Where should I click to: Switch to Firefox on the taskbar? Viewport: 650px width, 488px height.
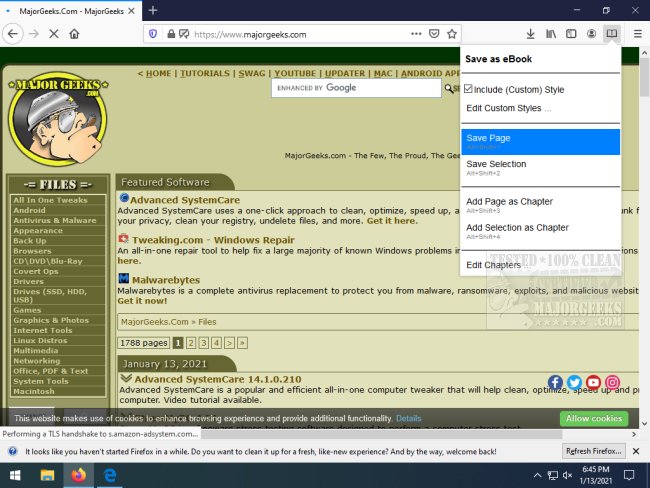tap(78, 475)
